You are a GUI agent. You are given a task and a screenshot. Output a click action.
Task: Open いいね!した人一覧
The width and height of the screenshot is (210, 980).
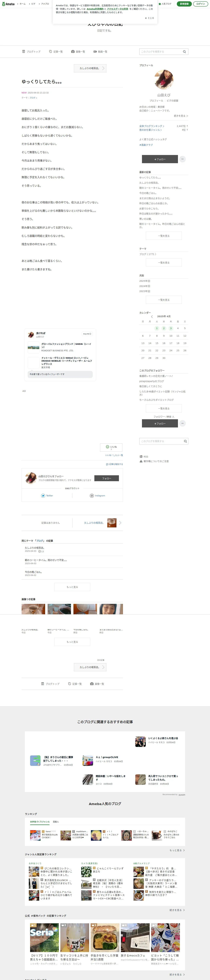[114, 455]
